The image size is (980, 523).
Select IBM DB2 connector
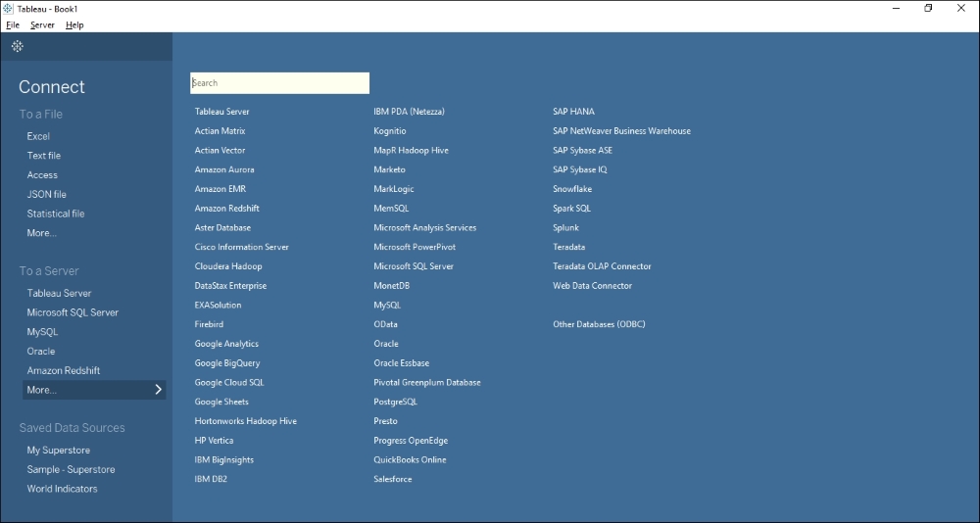(211, 479)
